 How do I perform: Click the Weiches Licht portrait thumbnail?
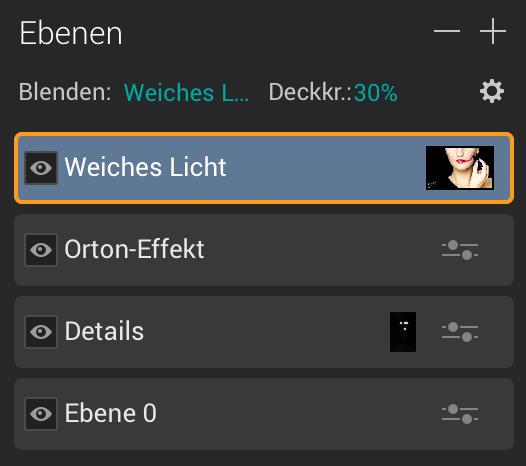click(460, 168)
